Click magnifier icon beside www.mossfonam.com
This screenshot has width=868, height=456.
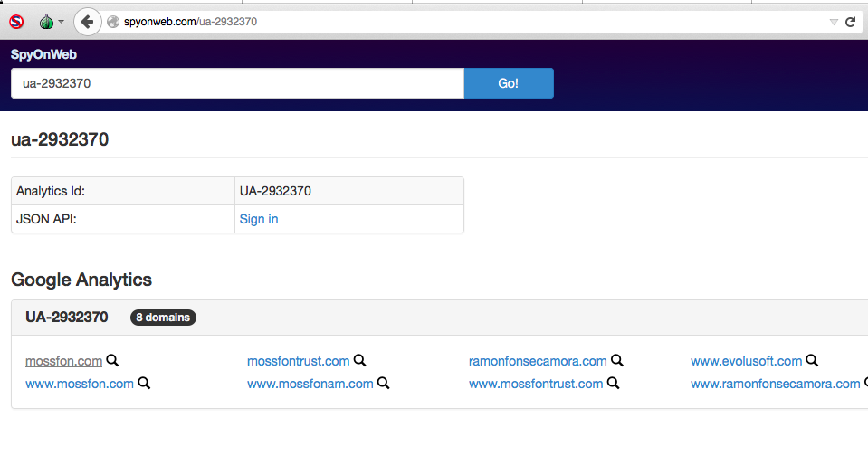(x=384, y=383)
